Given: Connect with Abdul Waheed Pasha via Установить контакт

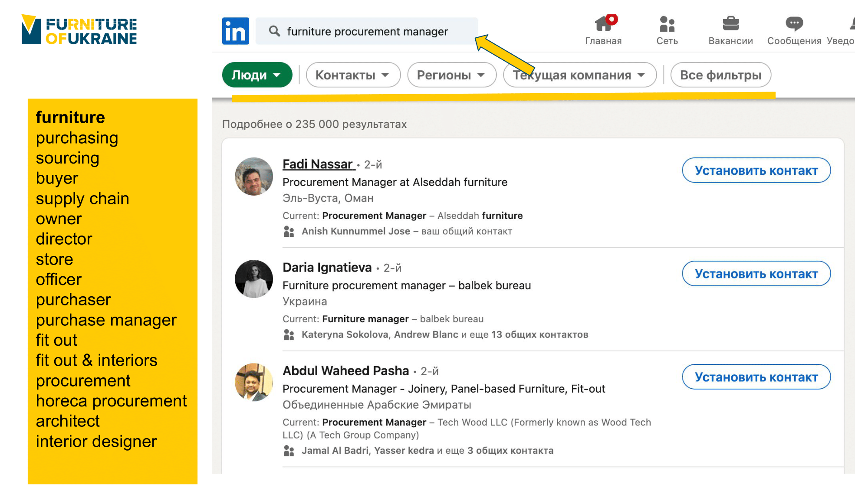Looking at the screenshot, I should click(756, 377).
